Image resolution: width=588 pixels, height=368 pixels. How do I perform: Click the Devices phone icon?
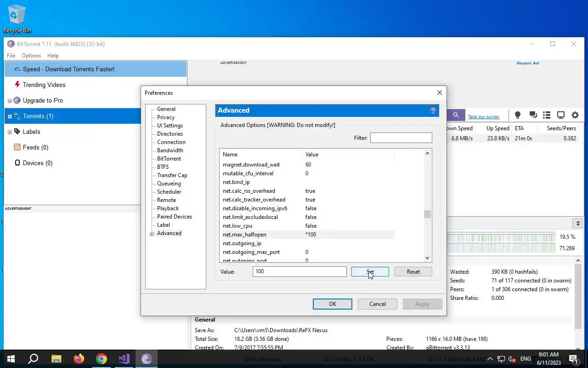click(17, 163)
